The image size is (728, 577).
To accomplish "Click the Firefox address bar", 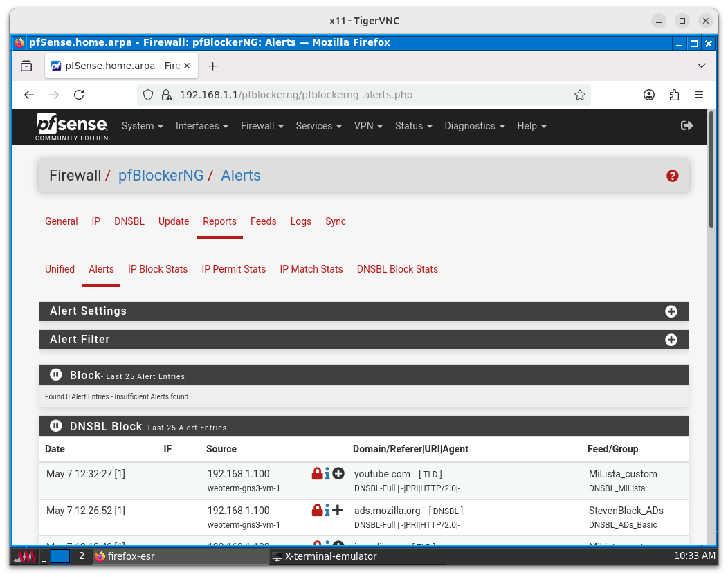I will pos(365,95).
